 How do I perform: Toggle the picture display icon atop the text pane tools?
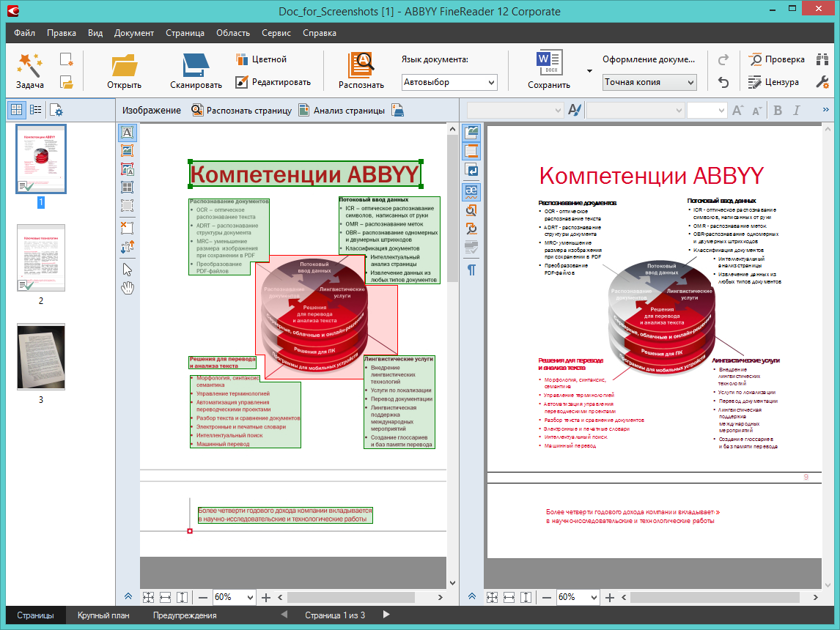coord(471,132)
